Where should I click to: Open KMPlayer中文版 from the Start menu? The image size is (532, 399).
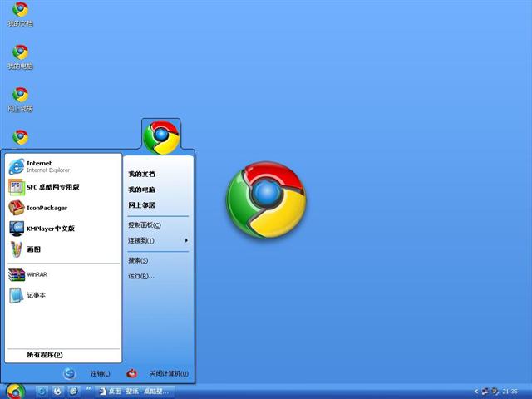64,229
